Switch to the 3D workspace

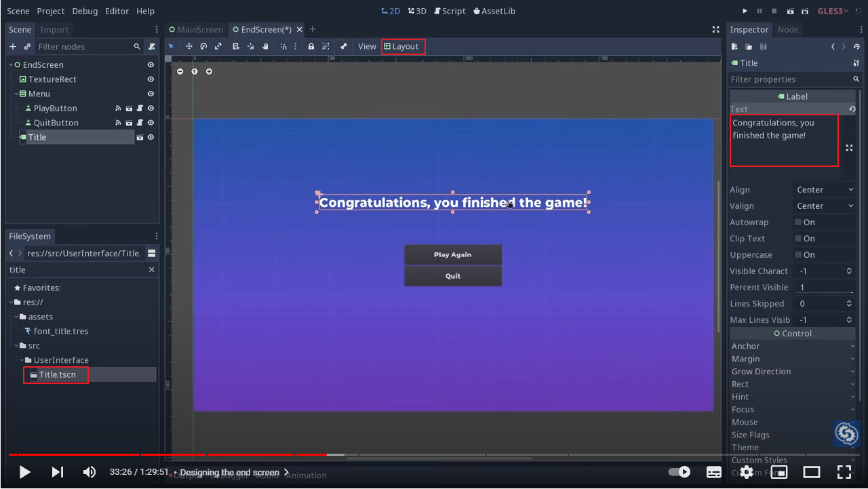point(417,11)
